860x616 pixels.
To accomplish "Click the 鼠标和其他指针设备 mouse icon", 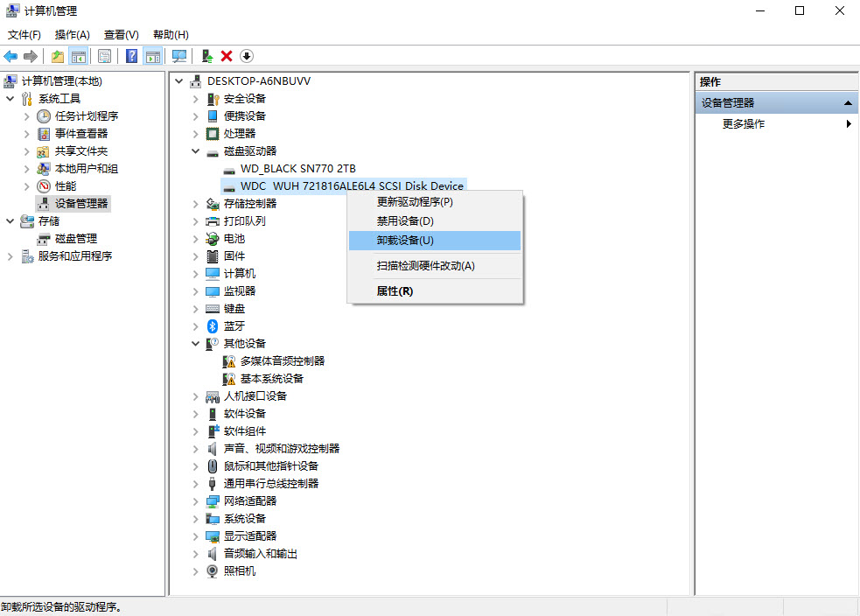I will click(x=213, y=466).
